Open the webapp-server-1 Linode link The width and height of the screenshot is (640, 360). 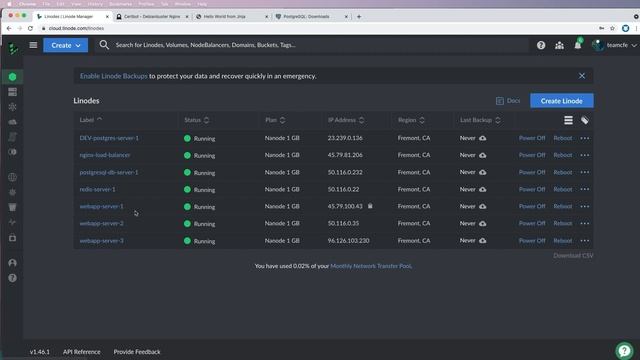coord(101,207)
